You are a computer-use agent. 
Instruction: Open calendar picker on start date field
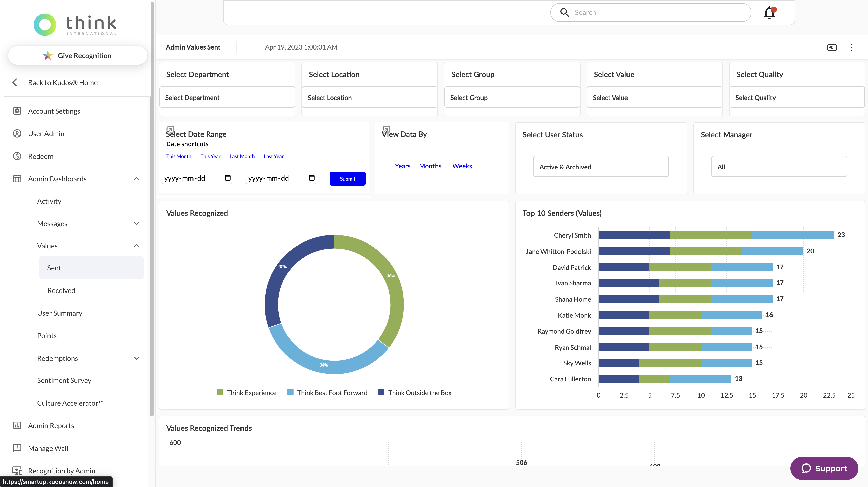tap(228, 178)
